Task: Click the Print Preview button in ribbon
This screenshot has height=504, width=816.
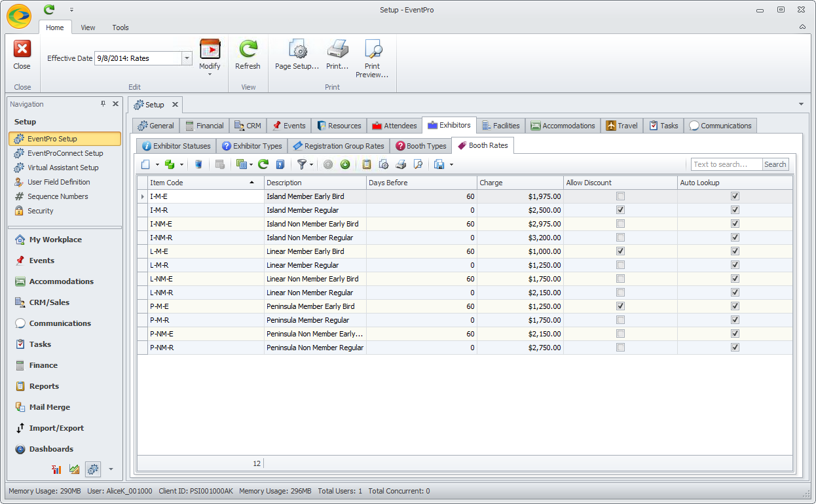Action: 372,58
